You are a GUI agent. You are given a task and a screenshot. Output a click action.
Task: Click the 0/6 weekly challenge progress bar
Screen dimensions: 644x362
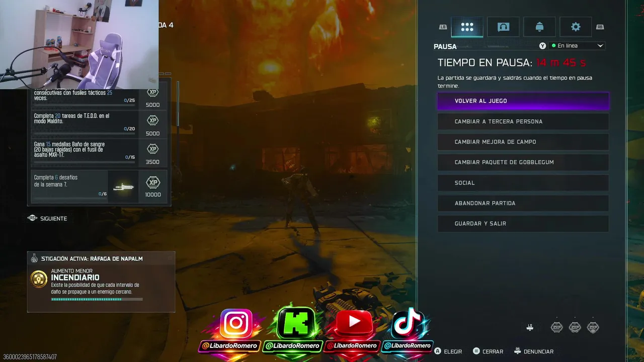pos(70,198)
